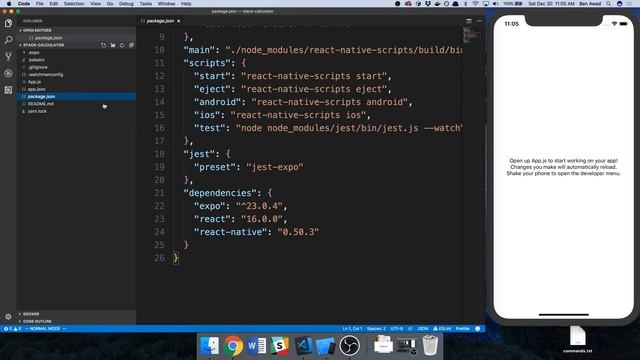Open errors and warnings count in status bar
Image resolution: width=640 pixels, height=360 pixels.
pyautogui.click(x=12, y=329)
